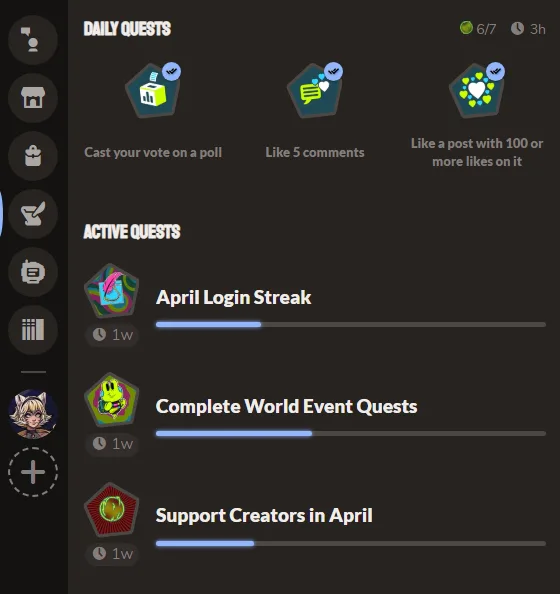The image size is (560, 594).
Task: Click the 3h daily timer clock
Action: 528,29
